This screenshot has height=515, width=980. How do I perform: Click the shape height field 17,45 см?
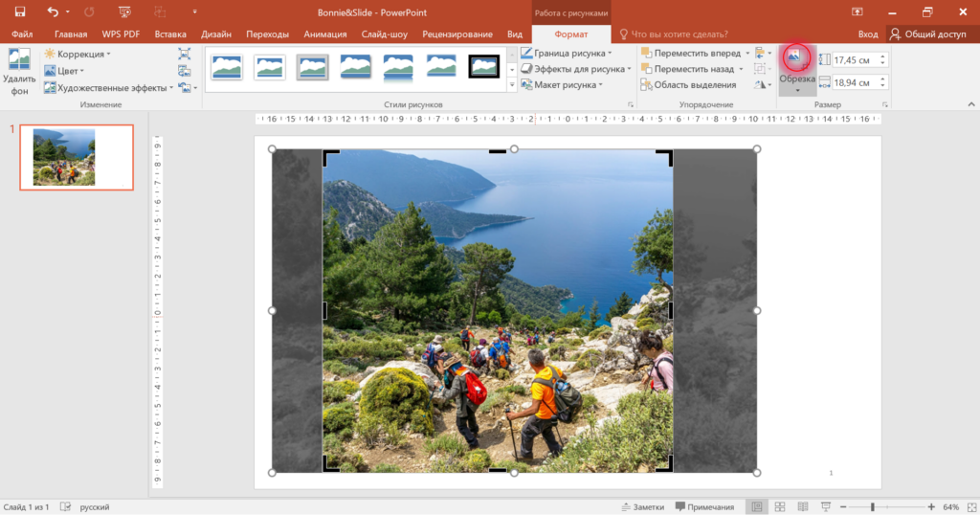[x=854, y=60]
